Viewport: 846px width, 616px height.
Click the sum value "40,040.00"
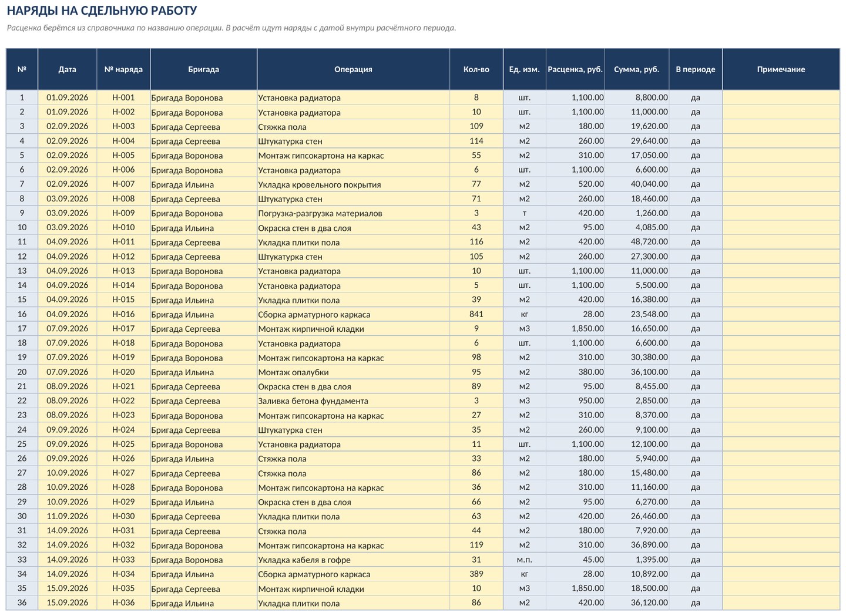click(x=636, y=184)
